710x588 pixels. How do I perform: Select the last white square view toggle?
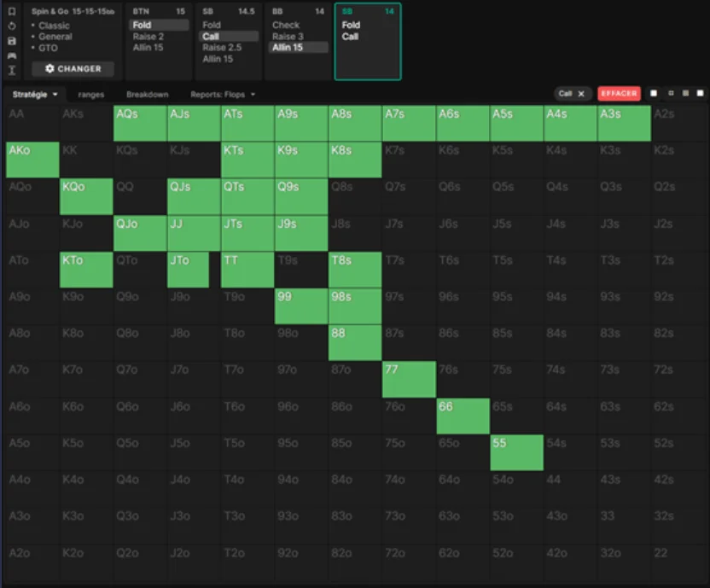click(x=700, y=94)
